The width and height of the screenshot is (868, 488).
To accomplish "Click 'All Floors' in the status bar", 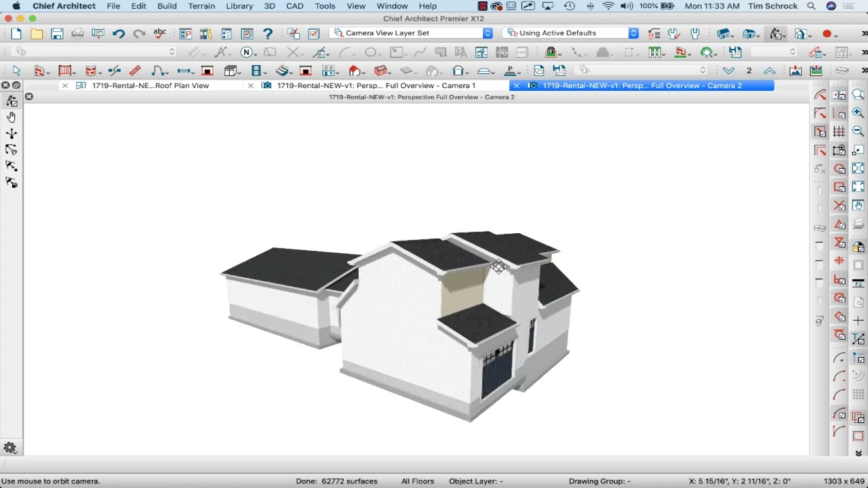I will point(418,481).
